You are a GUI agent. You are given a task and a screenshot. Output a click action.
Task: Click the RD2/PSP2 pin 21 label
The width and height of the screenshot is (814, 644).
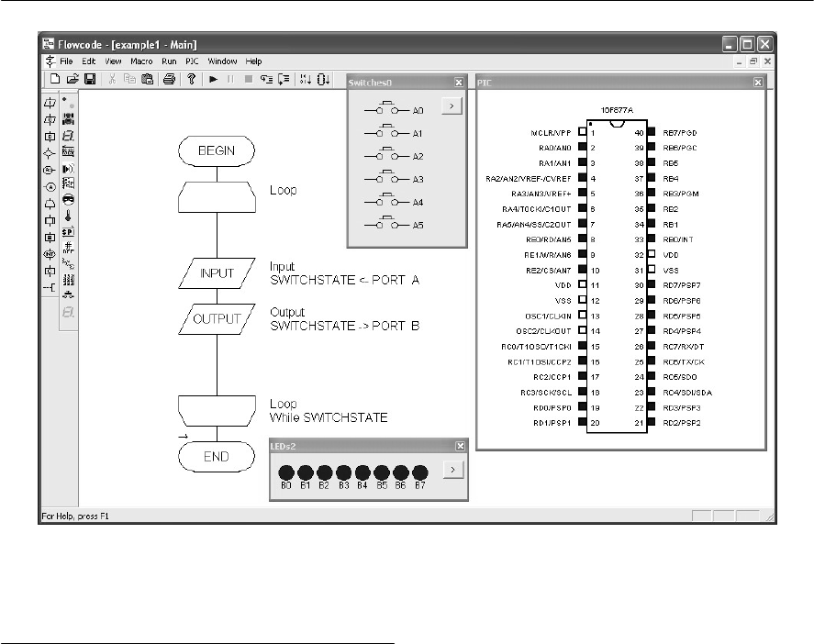coord(682,423)
